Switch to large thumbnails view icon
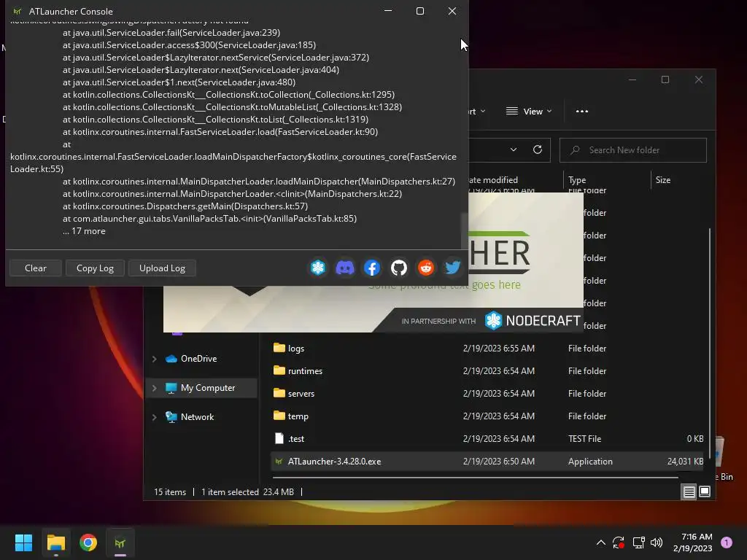The width and height of the screenshot is (747, 560). pyautogui.click(x=705, y=492)
